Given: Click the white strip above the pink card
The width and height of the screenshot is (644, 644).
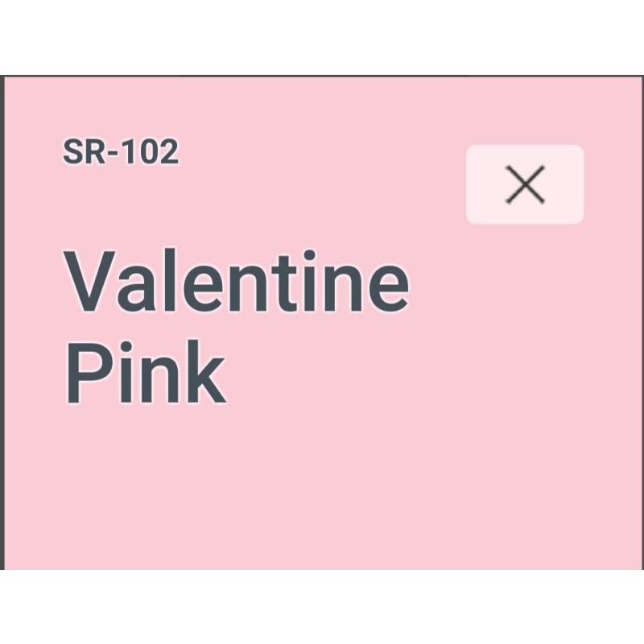Looking at the screenshot, I should coord(322,36).
